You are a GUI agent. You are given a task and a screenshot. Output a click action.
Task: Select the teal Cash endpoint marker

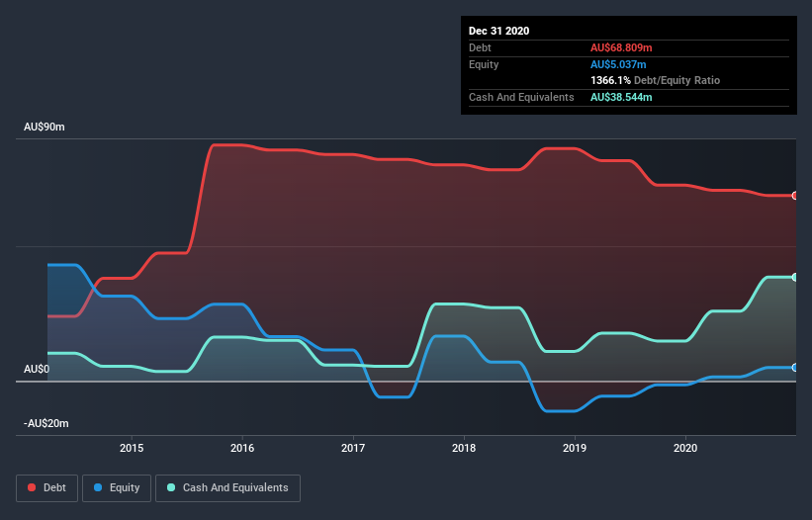coord(794,278)
